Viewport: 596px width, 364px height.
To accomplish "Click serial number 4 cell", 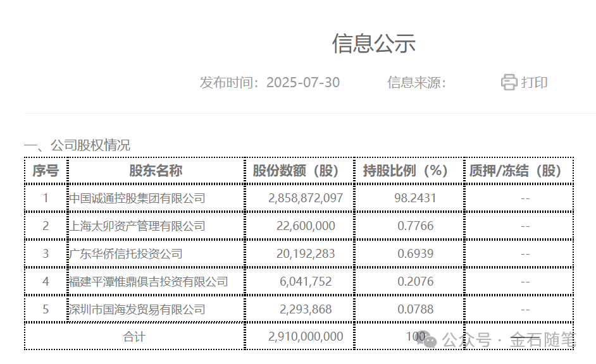I will click(46, 281).
